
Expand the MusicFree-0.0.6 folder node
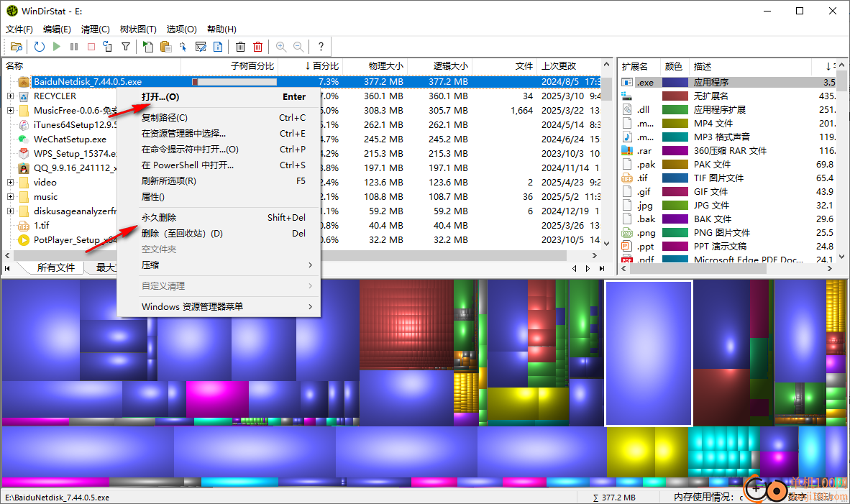click(x=10, y=111)
